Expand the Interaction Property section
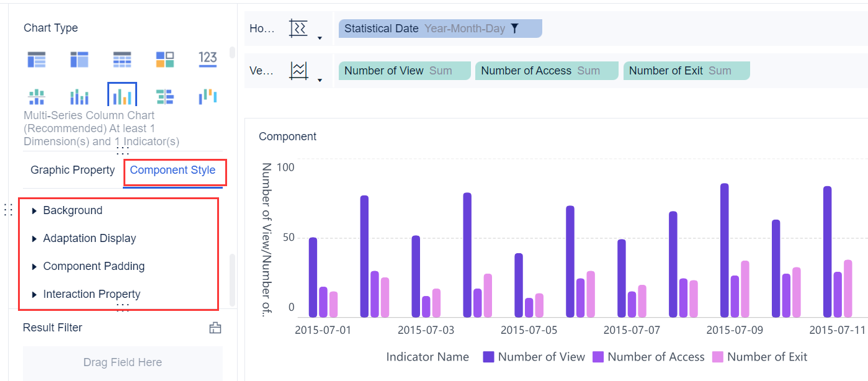 [x=91, y=294]
